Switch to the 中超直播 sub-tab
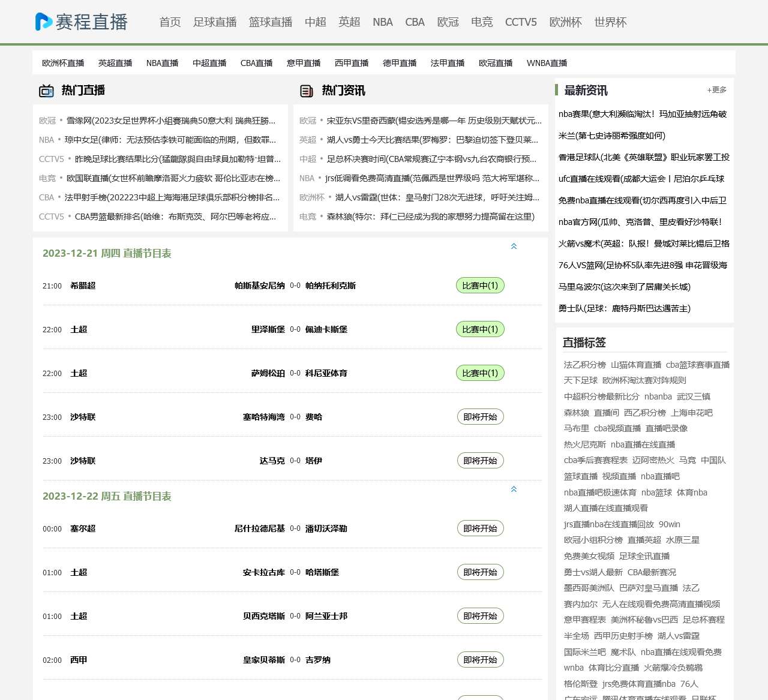This screenshot has height=700, width=768. 209,63
